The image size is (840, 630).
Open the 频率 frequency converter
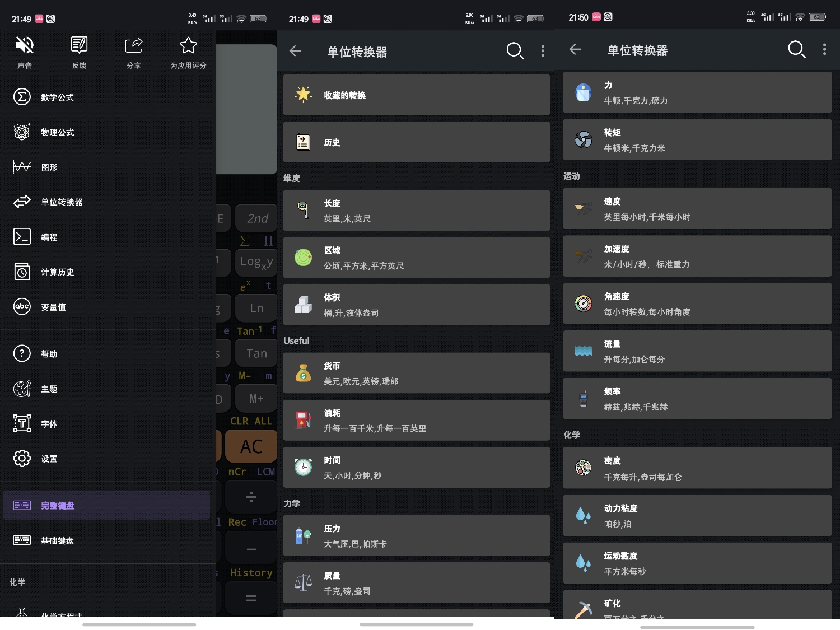click(x=697, y=399)
